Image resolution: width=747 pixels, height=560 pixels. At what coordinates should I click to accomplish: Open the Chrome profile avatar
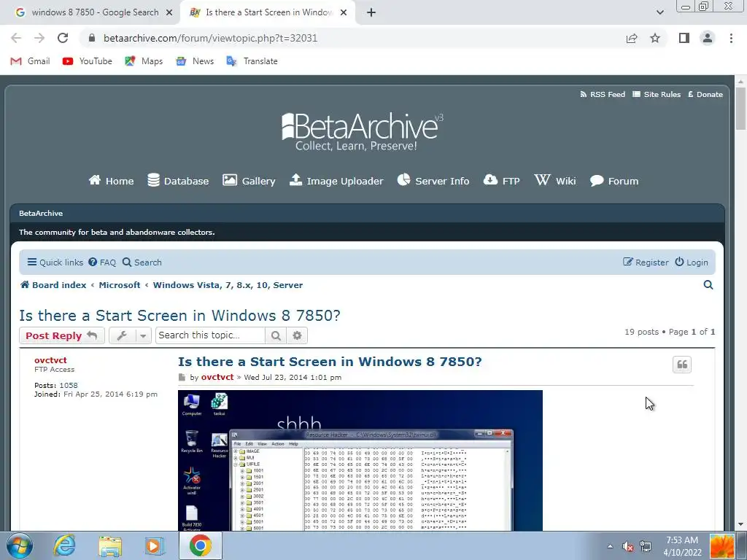[x=708, y=38]
